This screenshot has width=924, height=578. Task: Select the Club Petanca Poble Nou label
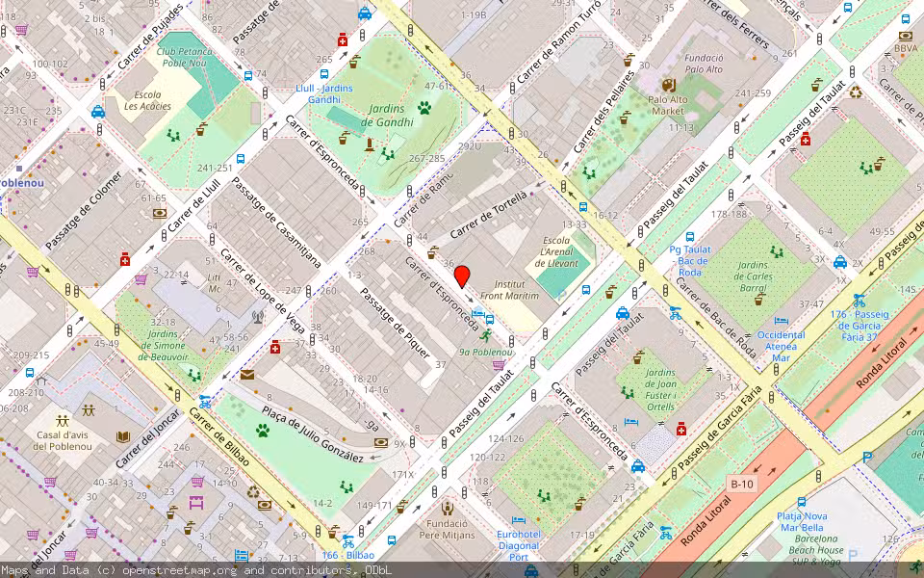pyautogui.click(x=185, y=57)
